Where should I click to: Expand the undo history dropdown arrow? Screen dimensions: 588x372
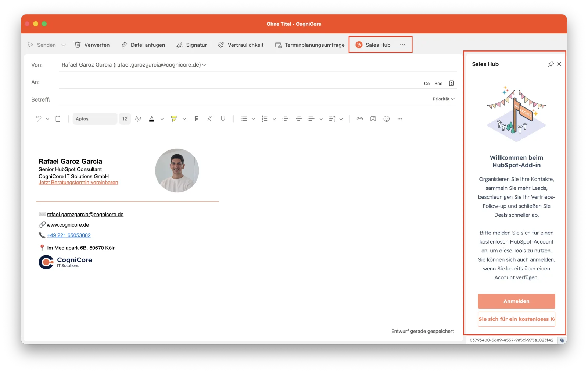(x=47, y=119)
